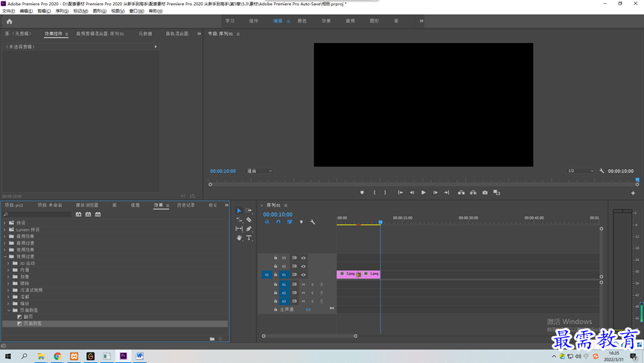Mute track A3

(x=304, y=301)
